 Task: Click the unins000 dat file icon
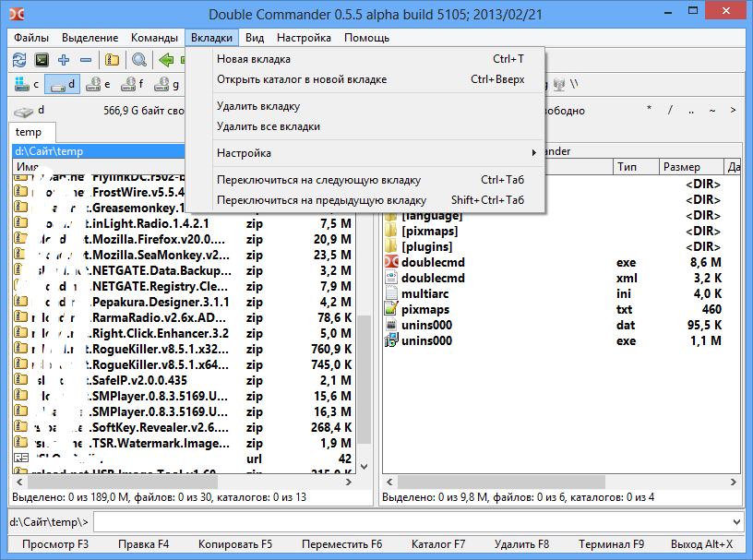click(391, 325)
